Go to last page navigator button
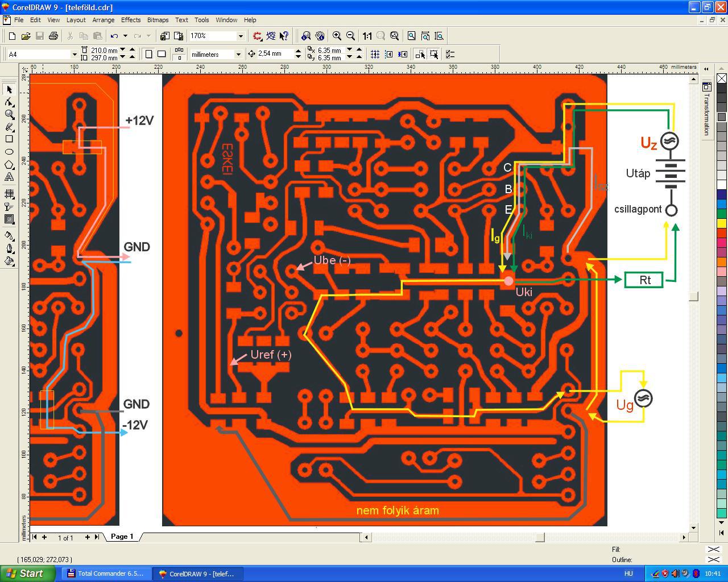 97,537
